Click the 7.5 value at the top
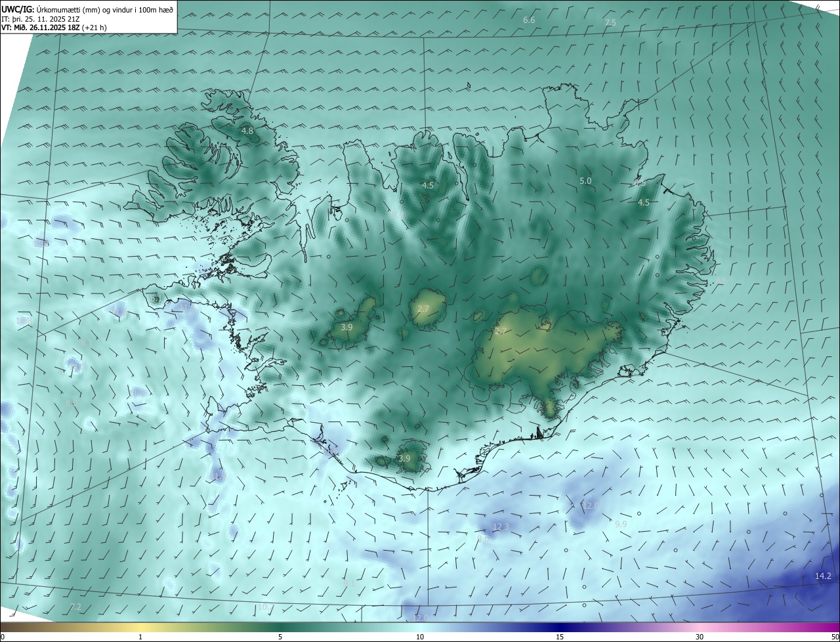840x642 pixels. tap(610, 23)
